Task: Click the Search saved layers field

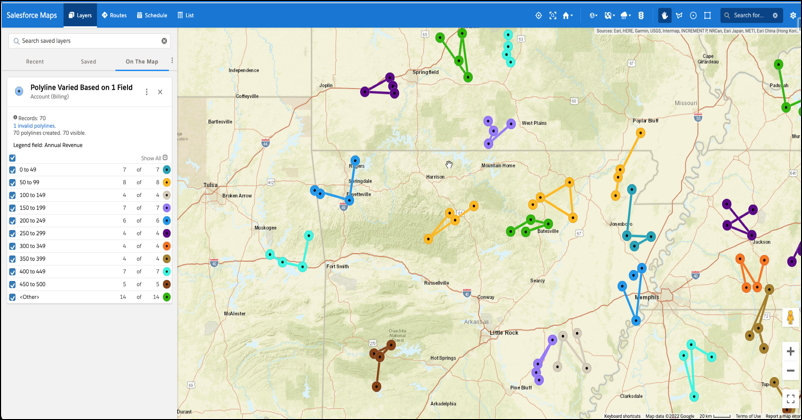Action: click(x=88, y=41)
